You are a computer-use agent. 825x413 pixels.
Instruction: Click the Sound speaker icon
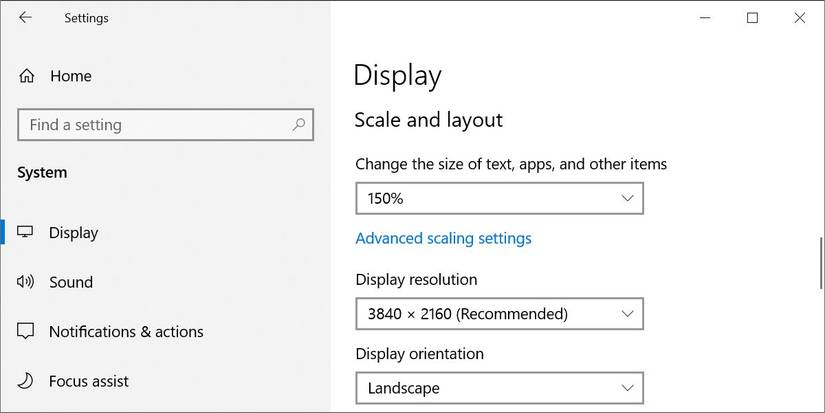[26, 282]
